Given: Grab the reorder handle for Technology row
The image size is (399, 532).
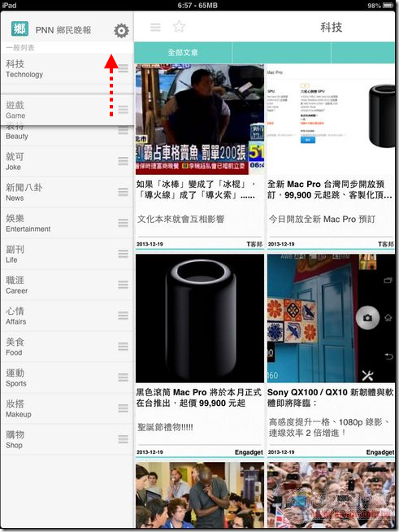Looking at the screenshot, I should [124, 68].
